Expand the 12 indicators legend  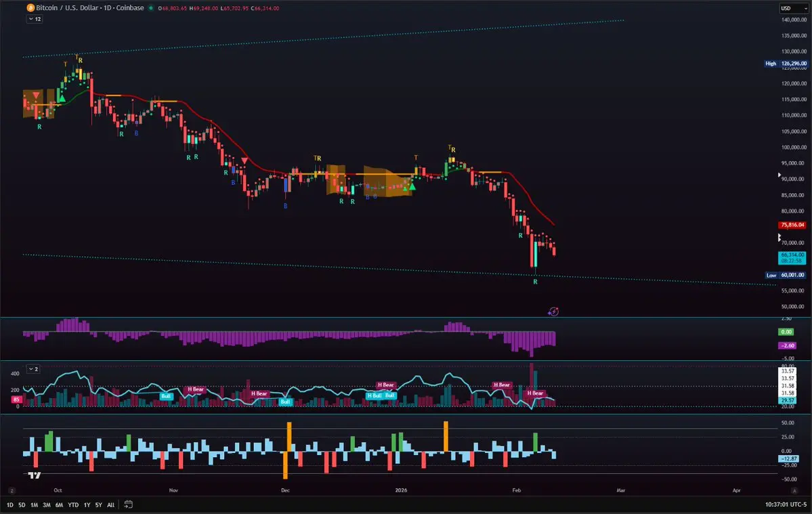click(x=35, y=19)
